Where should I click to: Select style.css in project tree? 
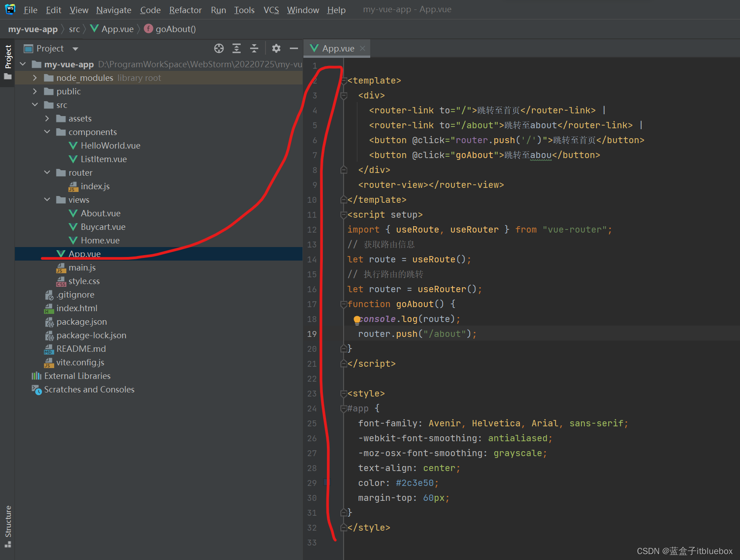pyautogui.click(x=84, y=281)
